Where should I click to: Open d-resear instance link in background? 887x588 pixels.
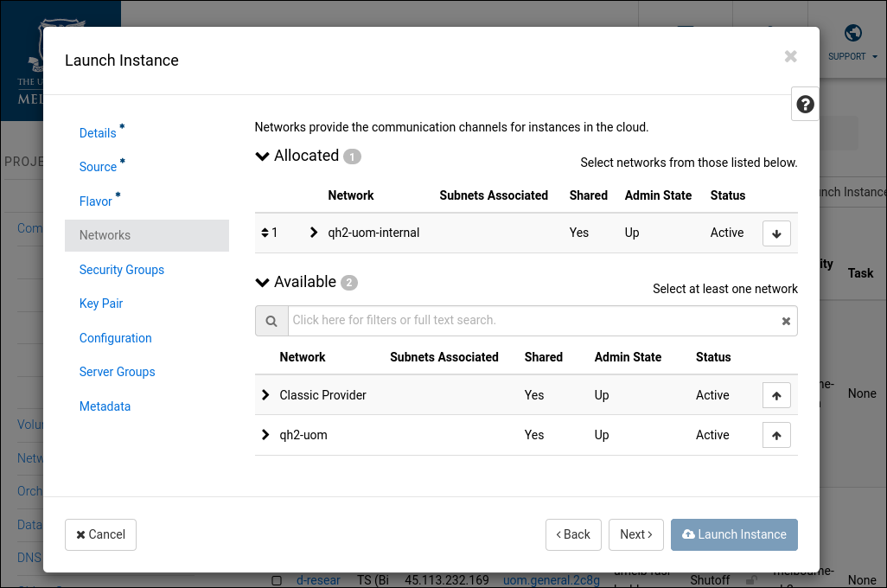[318, 580]
